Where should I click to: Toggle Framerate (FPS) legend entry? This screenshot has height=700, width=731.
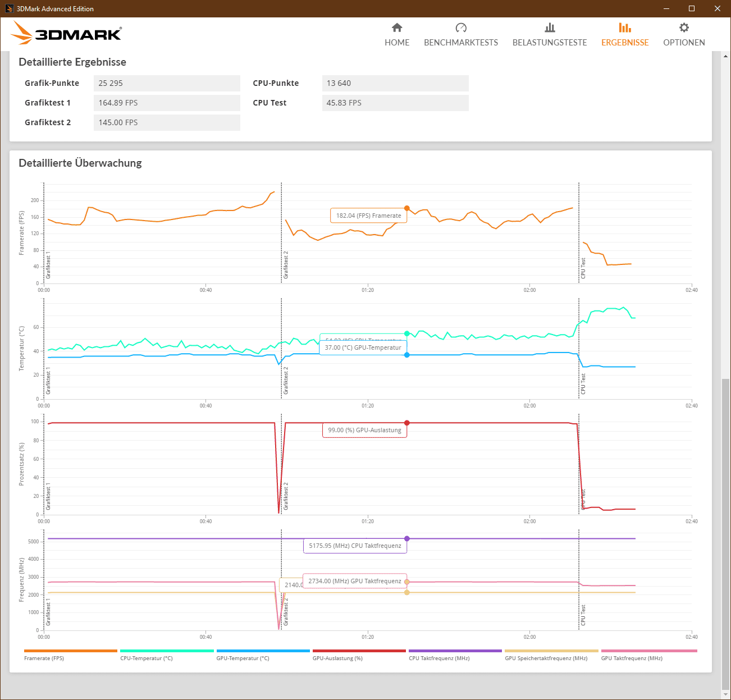click(x=71, y=655)
